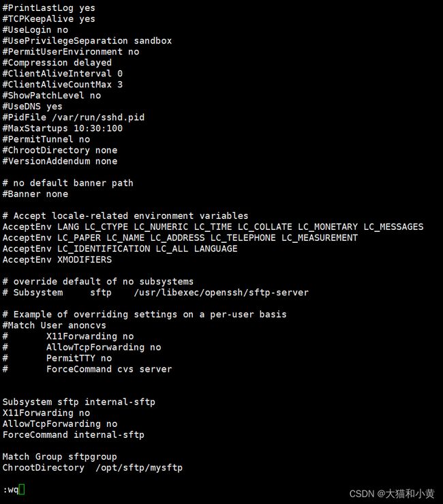This screenshot has width=443, height=504.
Task: Click the ForceCommand internal-sftp line
Action: click(x=73, y=435)
